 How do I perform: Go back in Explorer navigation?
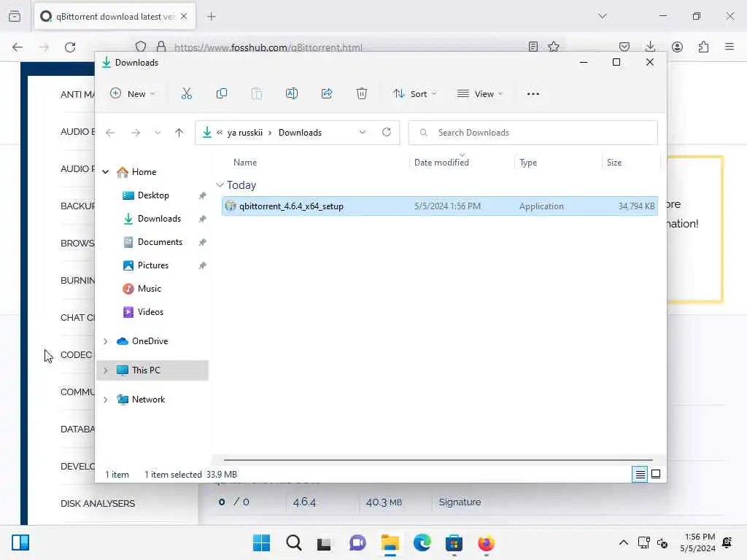(x=110, y=133)
